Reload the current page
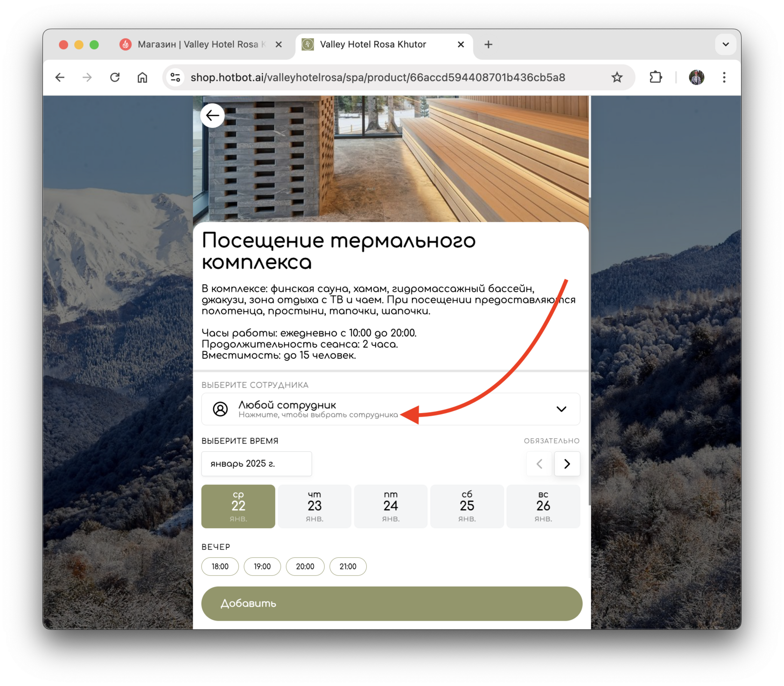This screenshot has width=784, height=686. click(x=115, y=77)
